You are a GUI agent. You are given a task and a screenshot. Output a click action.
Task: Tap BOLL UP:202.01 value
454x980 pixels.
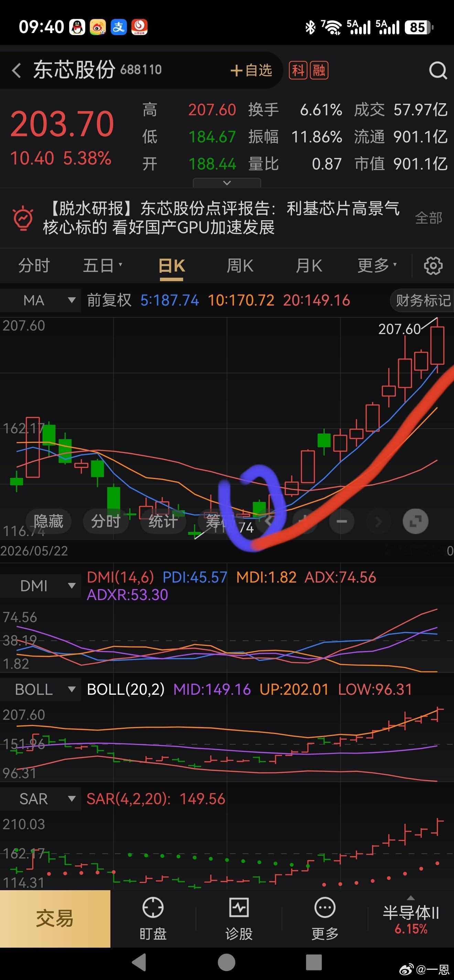click(x=294, y=689)
